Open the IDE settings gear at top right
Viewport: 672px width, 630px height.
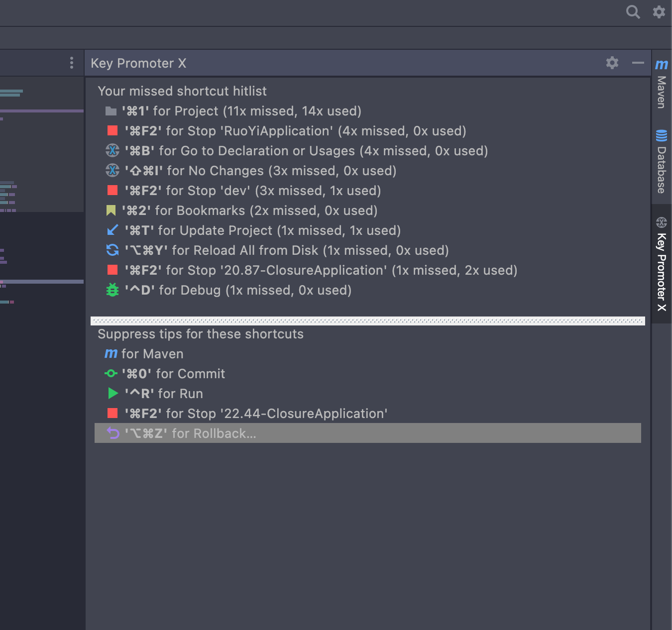(658, 12)
